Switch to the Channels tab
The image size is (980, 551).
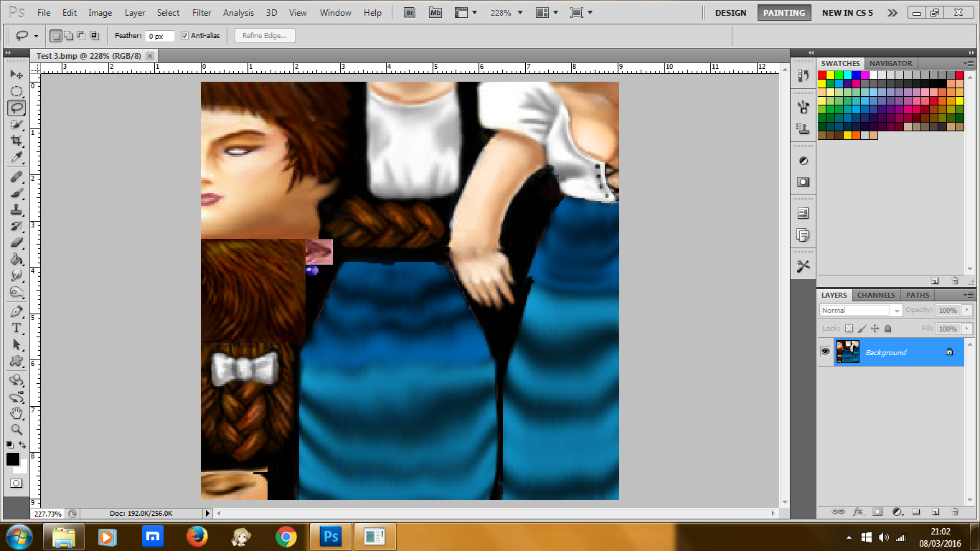[876, 295]
